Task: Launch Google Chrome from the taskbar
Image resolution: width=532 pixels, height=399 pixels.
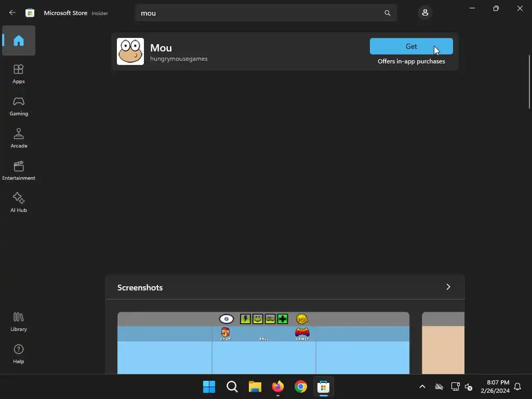Action: 301,387
